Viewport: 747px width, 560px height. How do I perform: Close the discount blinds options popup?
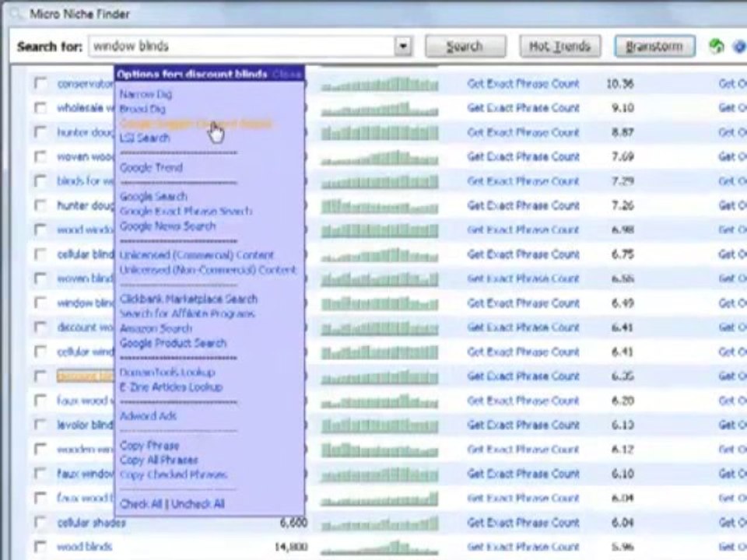coord(287,75)
